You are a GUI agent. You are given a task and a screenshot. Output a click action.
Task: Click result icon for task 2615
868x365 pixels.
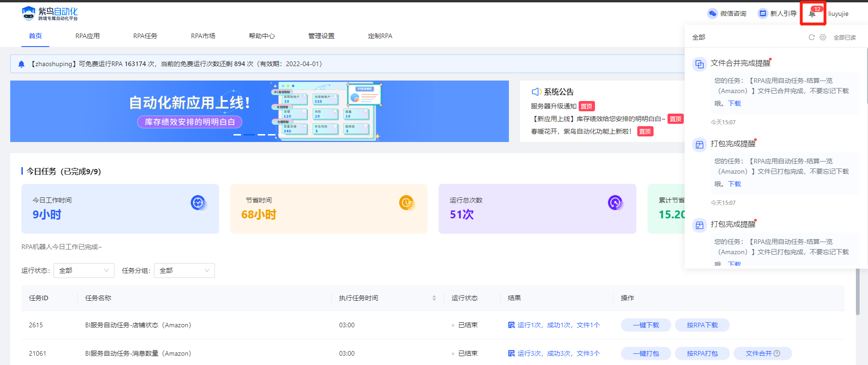512,325
